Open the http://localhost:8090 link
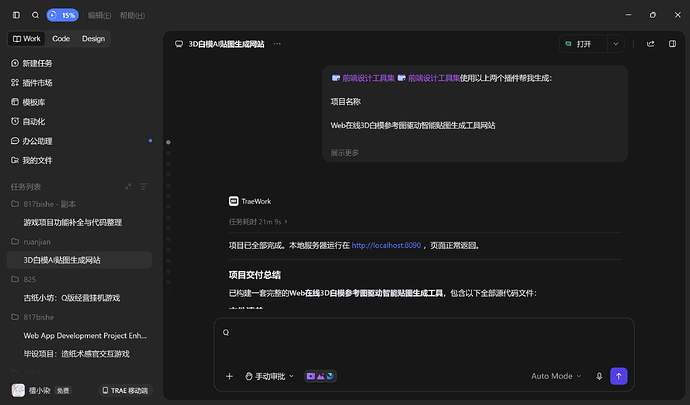The height and width of the screenshot is (405, 690). click(386, 245)
